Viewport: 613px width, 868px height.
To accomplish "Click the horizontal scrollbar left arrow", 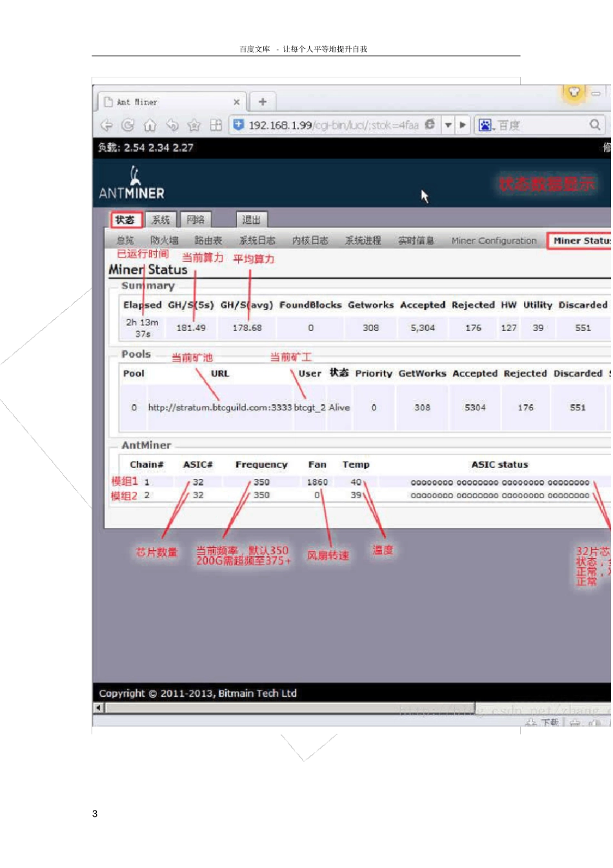I will [99, 708].
